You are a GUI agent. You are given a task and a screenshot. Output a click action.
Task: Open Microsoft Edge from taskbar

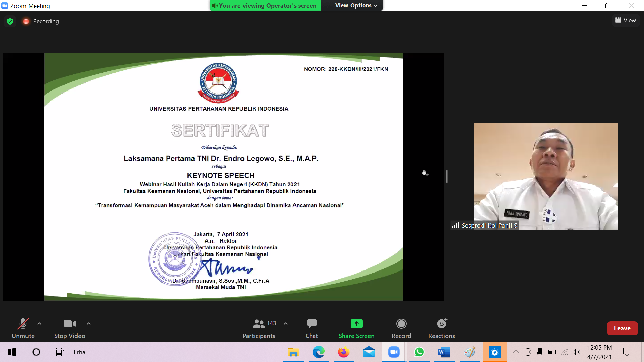[319, 352]
